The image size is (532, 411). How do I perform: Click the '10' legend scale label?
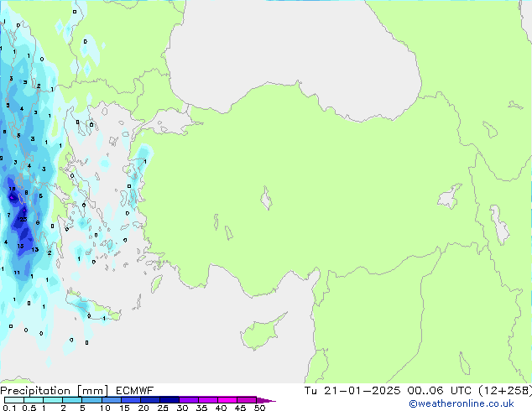pos(105,408)
